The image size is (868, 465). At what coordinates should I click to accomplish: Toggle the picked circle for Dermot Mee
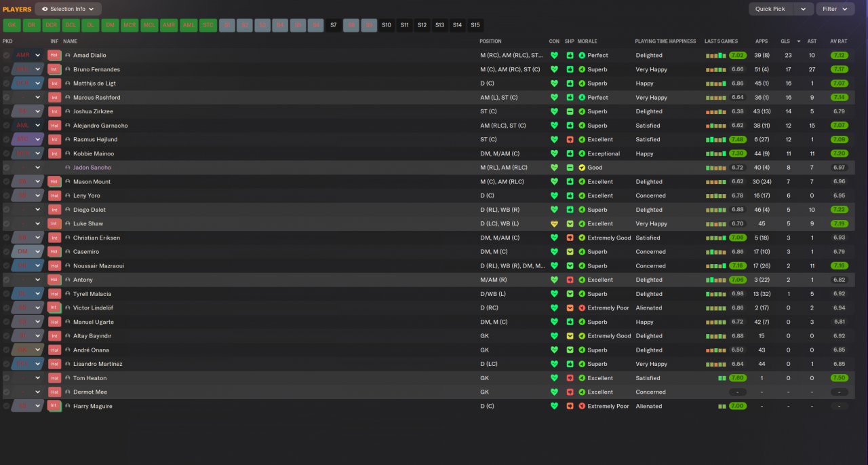tap(7, 392)
